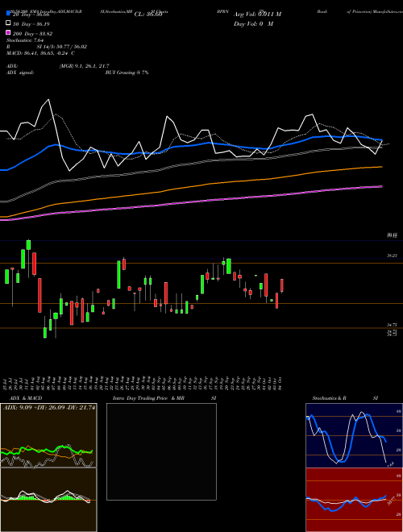403x532 pixels.
Task: Select the 'Day Vol: 0 M' label
Action: 253,23
